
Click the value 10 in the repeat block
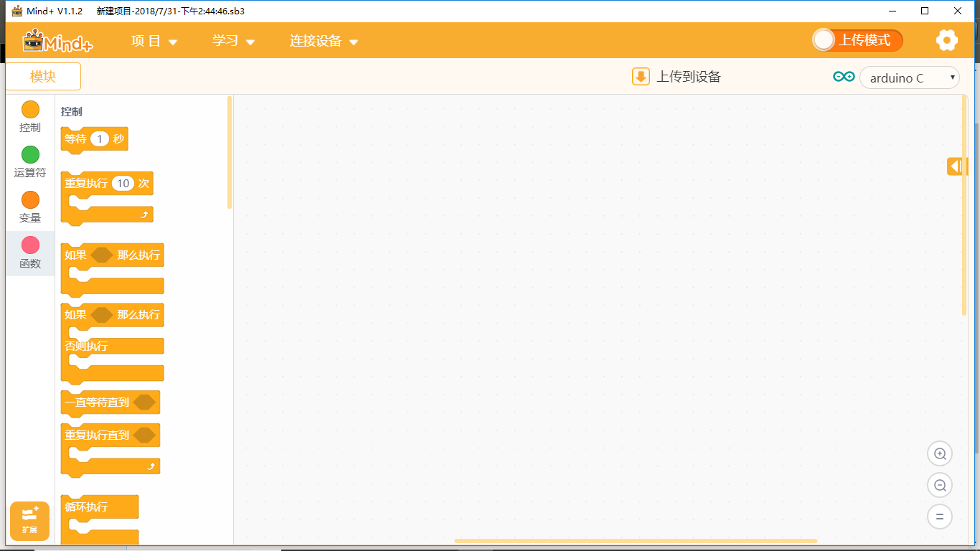tap(123, 184)
